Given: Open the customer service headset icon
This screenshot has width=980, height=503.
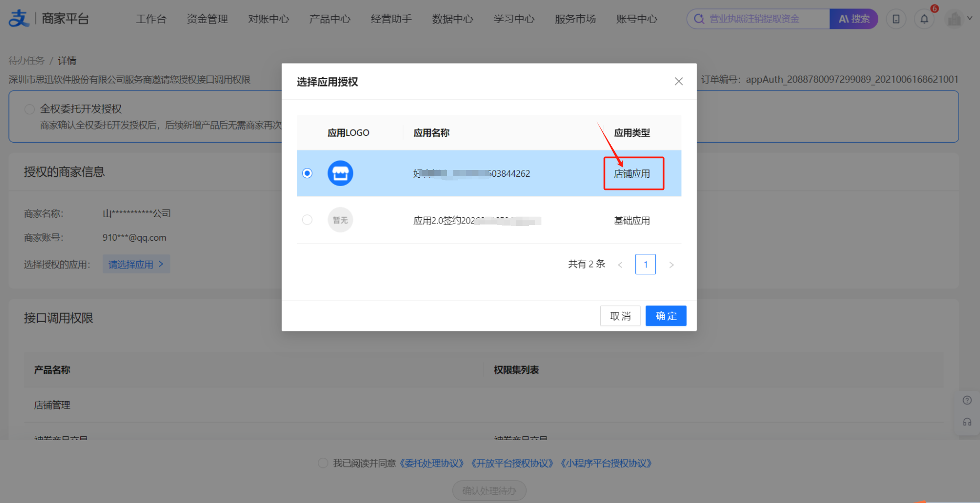Looking at the screenshot, I should pyautogui.click(x=967, y=422).
